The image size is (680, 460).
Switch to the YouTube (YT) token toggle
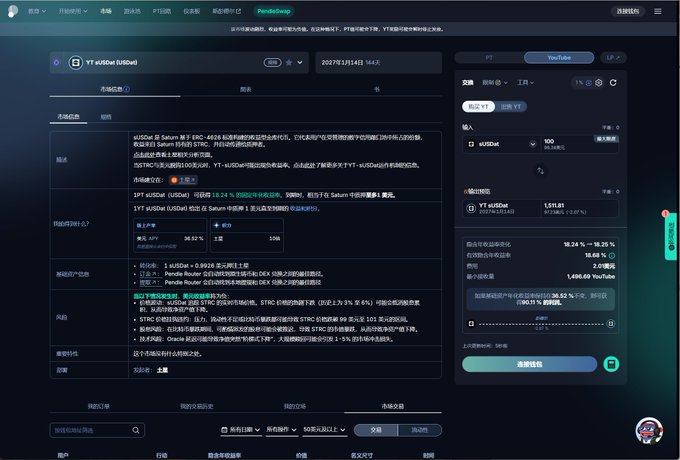pyautogui.click(x=559, y=58)
